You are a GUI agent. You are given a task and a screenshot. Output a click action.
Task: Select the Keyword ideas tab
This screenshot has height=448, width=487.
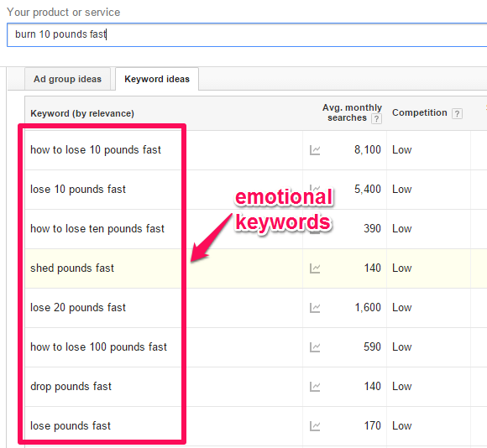157,79
